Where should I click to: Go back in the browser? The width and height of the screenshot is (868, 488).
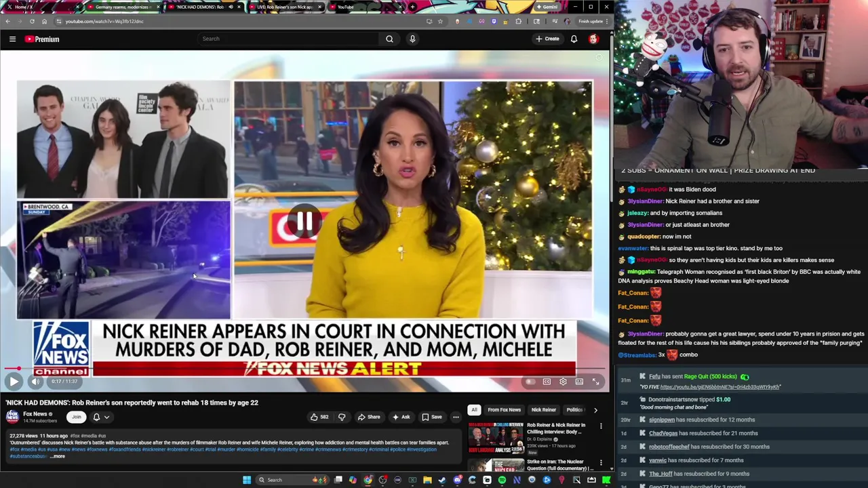(x=7, y=21)
